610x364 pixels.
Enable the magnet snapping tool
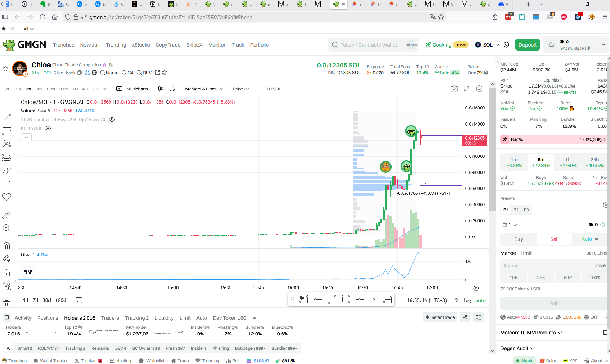[x=7, y=246]
